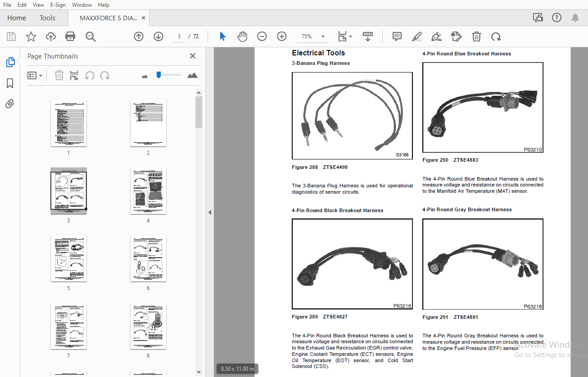Open the Edit menu

point(22,5)
